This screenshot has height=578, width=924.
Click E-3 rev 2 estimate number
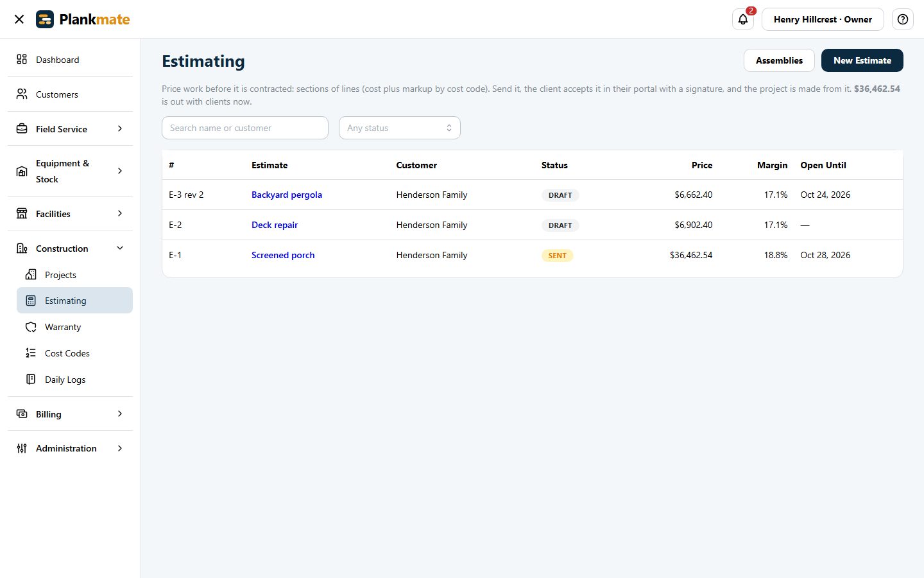[x=186, y=195]
